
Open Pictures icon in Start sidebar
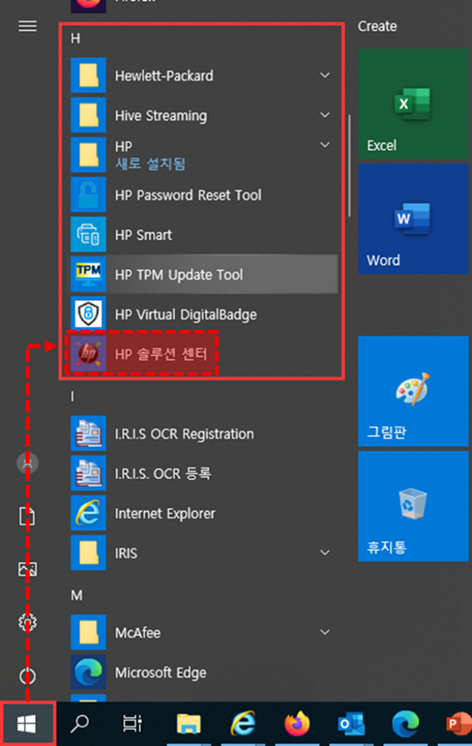[28, 569]
